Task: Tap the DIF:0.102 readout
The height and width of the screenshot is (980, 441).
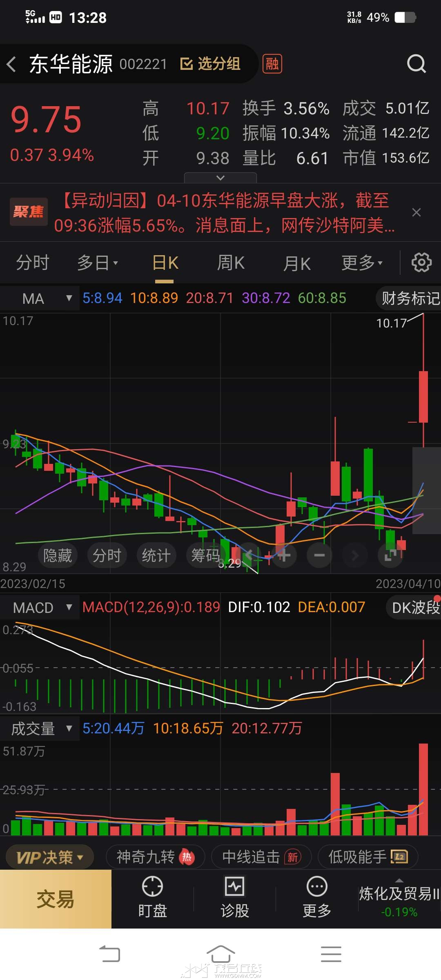Action: (x=259, y=607)
